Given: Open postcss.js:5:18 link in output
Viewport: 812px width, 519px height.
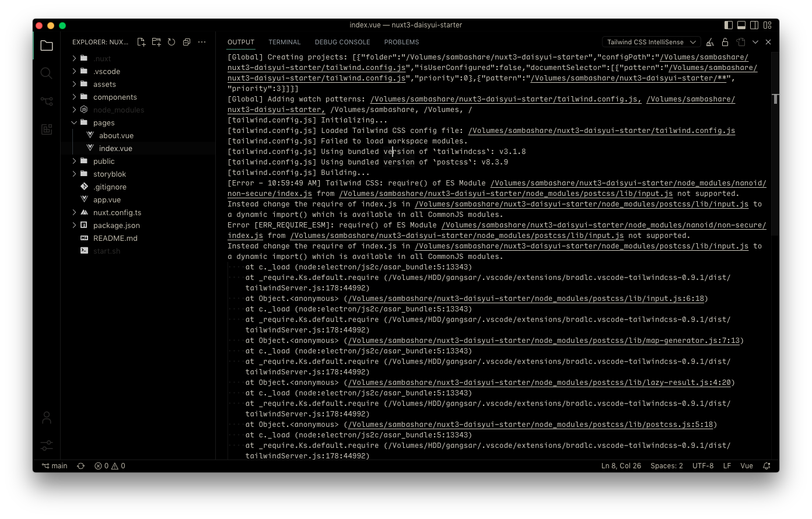Looking at the screenshot, I should click(530, 425).
